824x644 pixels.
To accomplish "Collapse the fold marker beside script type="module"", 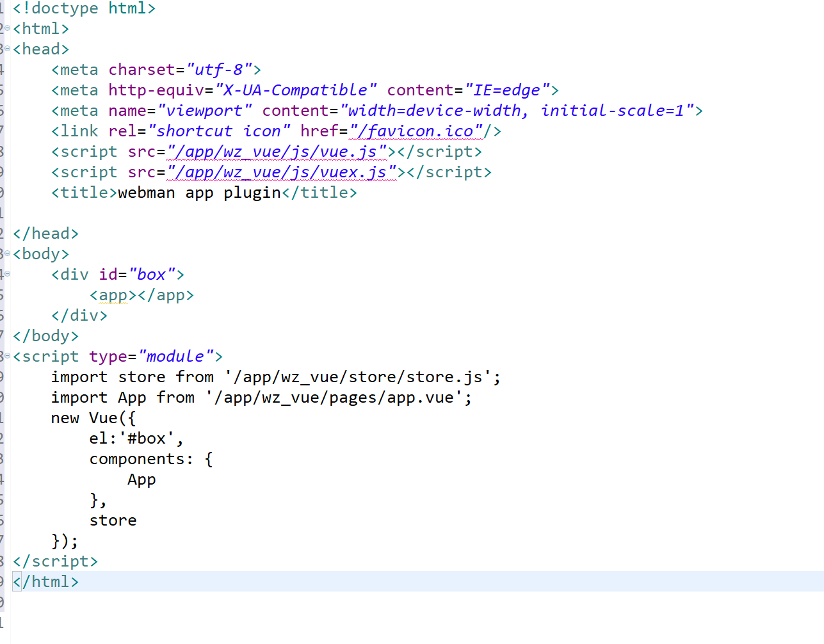I will coord(7,356).
